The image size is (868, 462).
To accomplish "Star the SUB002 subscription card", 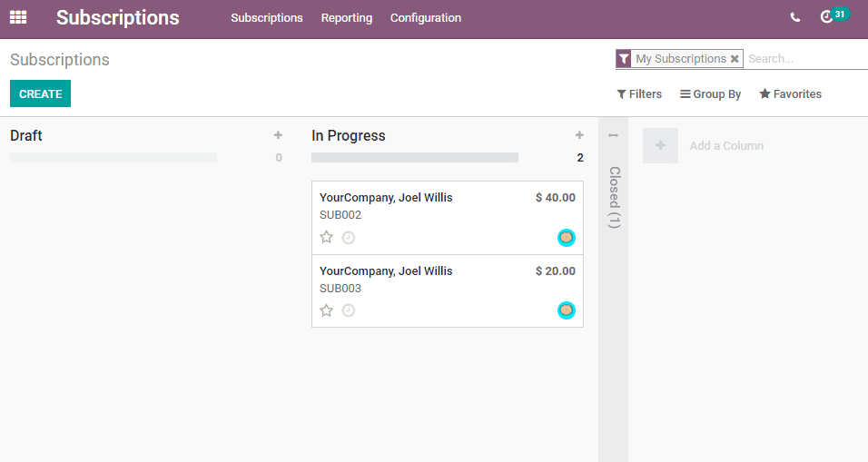I will [327, 238].
